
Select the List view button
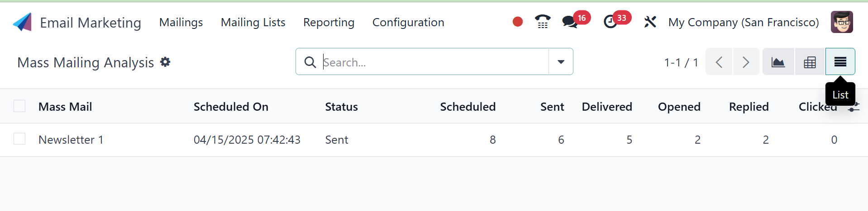[x=840, y=62]
